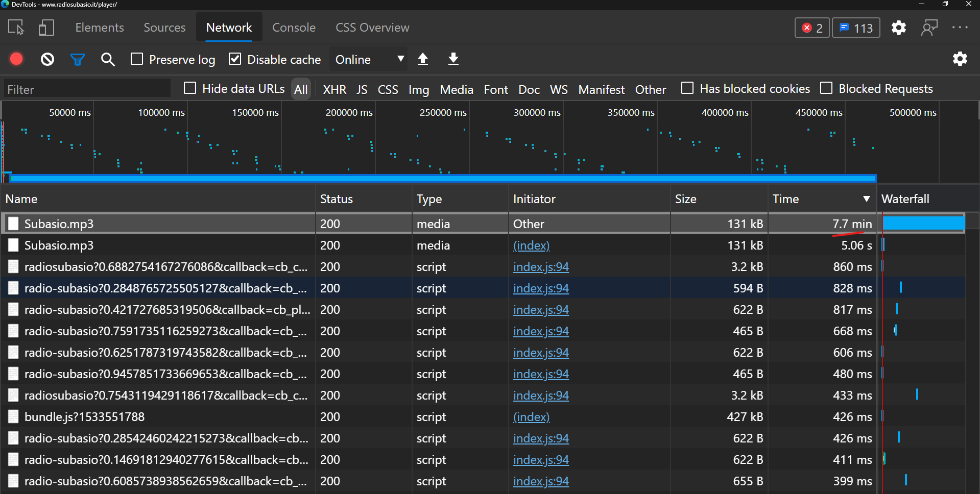Click the 7.7 min waterfall bar of Subasio.mp3
Viewport: 980px width, 494px height.
coord(923,223)
